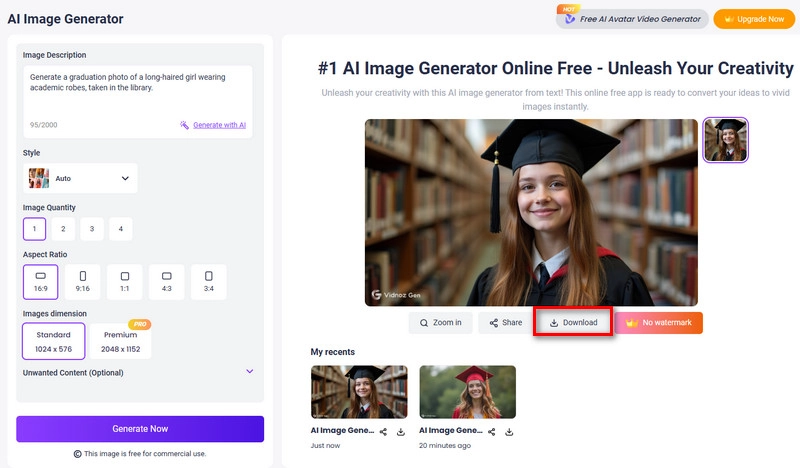Select image quantity 1
The image size is (800, 468).
34,229
